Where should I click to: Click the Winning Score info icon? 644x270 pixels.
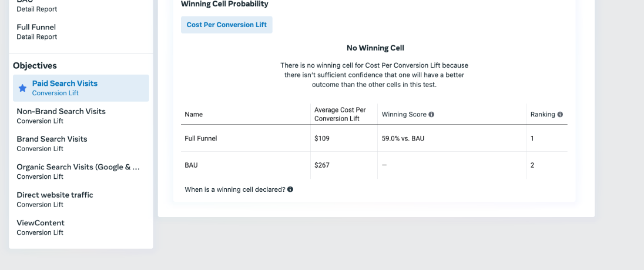pyautogui.click(x=431, y=115)
